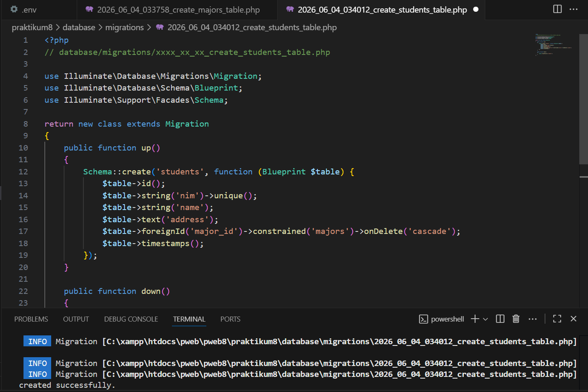
Task: Click the powershell terminal label
Action: point(448,319)
